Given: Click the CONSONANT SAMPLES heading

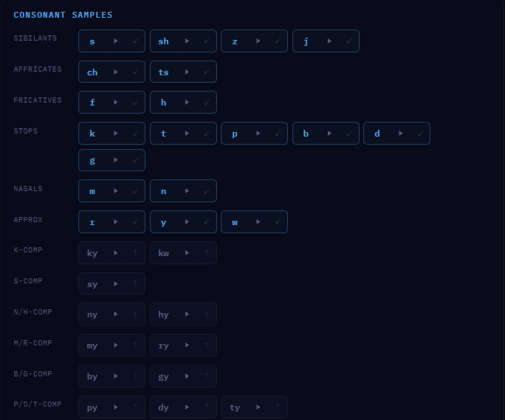Looking at the screenshot, I should [x=63, y=15].
